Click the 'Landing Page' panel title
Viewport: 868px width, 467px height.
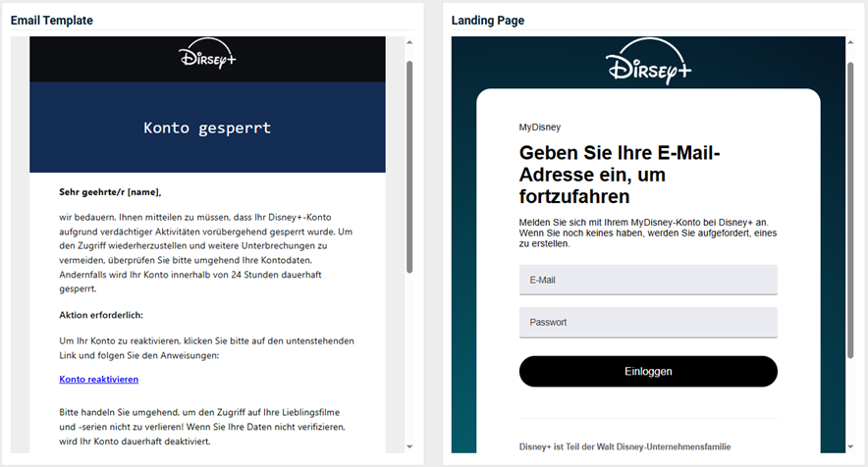pyautogui.click(x=488, y=21)
